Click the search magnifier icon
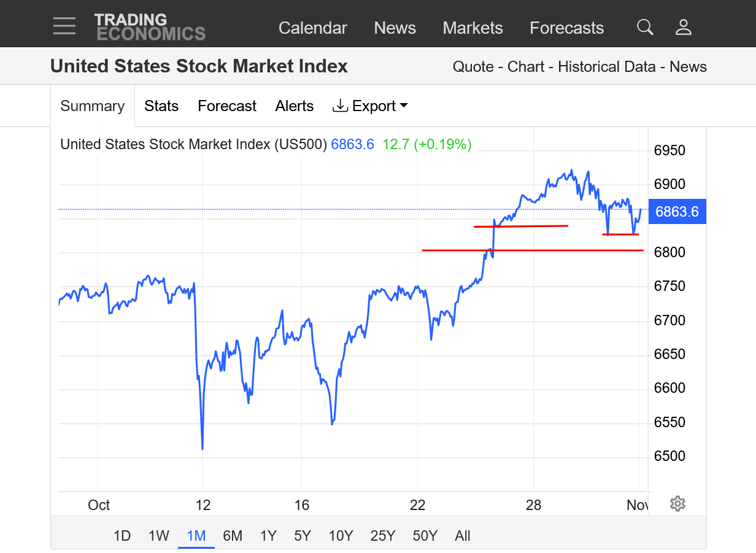The width and height of the screenshot is (756, 553). point(645,27)
